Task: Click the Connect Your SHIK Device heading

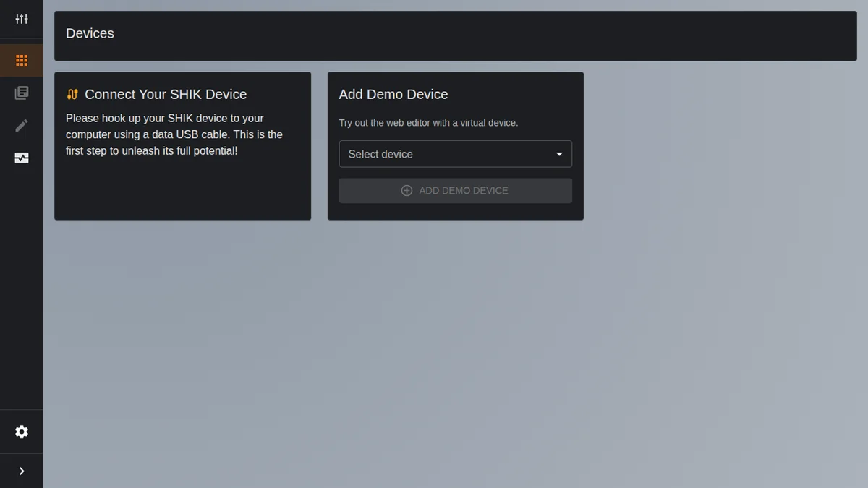Action: click(166, 95)
